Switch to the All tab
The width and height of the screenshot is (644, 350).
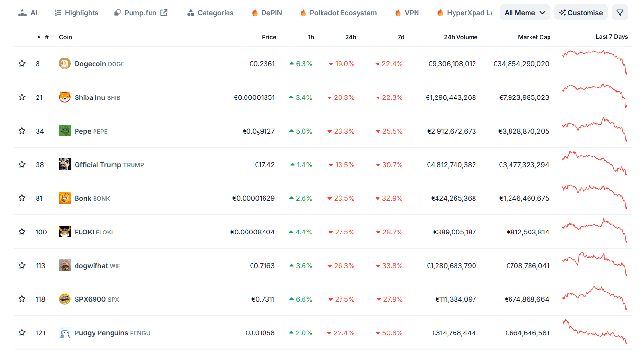point(28,13)
